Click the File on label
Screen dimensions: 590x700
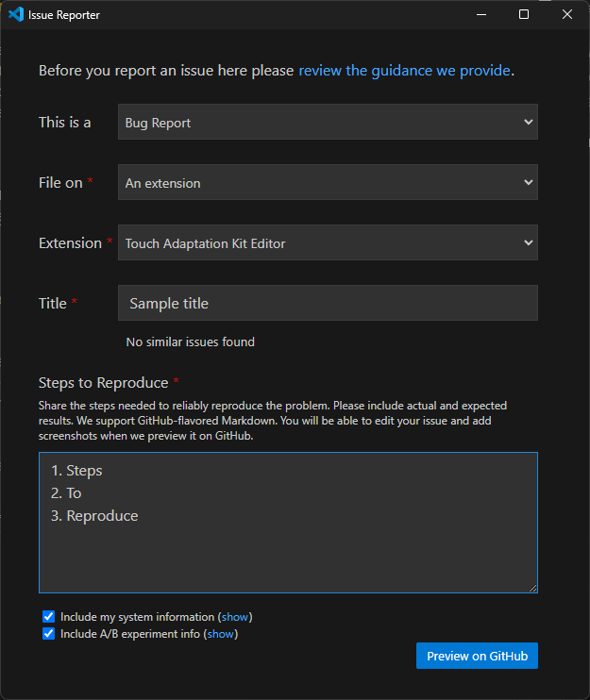click(60, 183)
